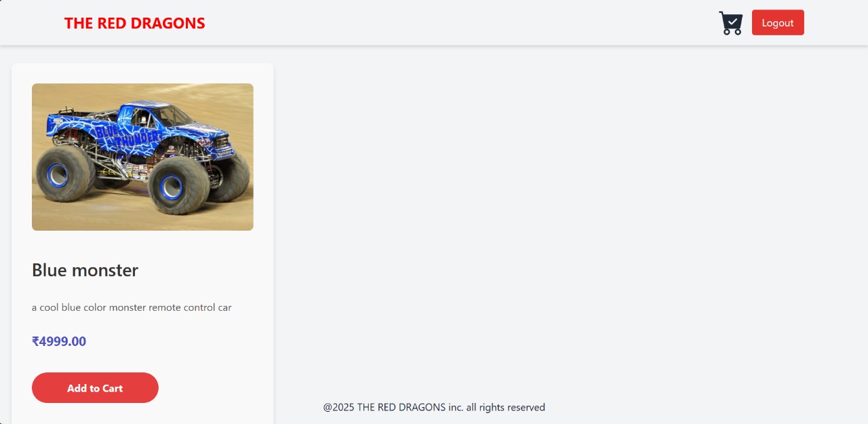The image size is (868, 424).
Task: Select the Blue monster product title
Action: (85, 270)
